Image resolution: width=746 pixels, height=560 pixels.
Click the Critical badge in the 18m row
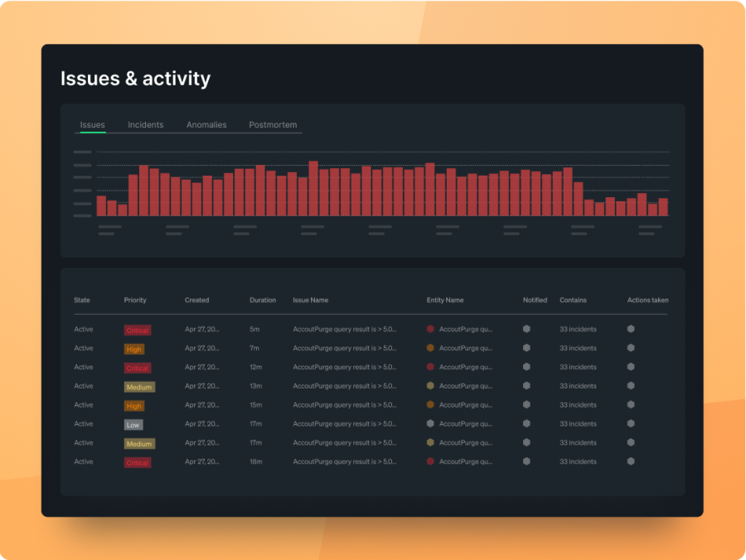[x=138, y=462]
